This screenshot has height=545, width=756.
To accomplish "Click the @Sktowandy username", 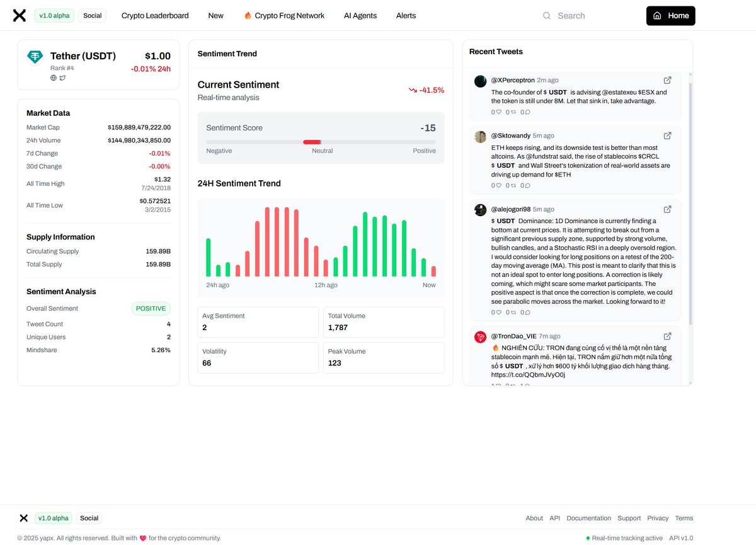I will 511,135.
